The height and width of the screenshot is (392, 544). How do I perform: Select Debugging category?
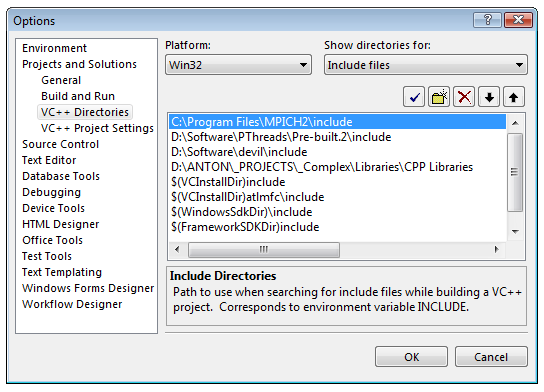pos(51,192)
